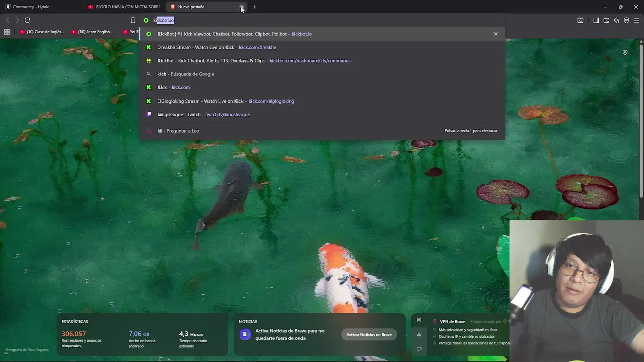Select the Brave Rewards triangle widget icon

pyautogui.click(x=419, y=334)
